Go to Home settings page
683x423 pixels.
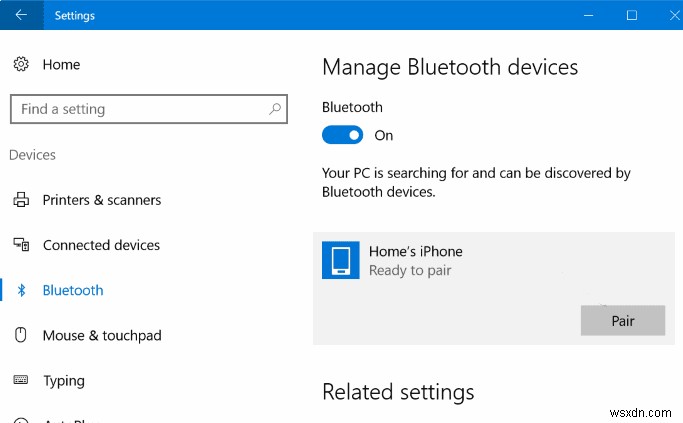tap(61, 65)
